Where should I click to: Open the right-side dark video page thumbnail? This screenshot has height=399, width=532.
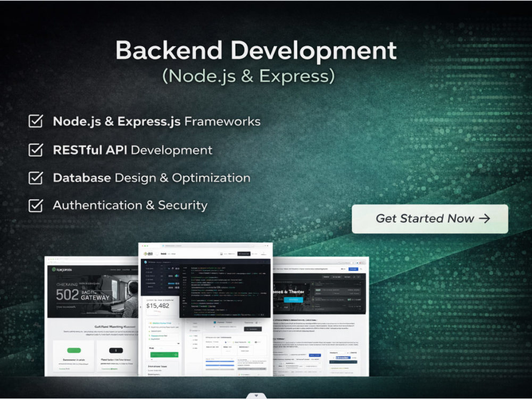321,316
